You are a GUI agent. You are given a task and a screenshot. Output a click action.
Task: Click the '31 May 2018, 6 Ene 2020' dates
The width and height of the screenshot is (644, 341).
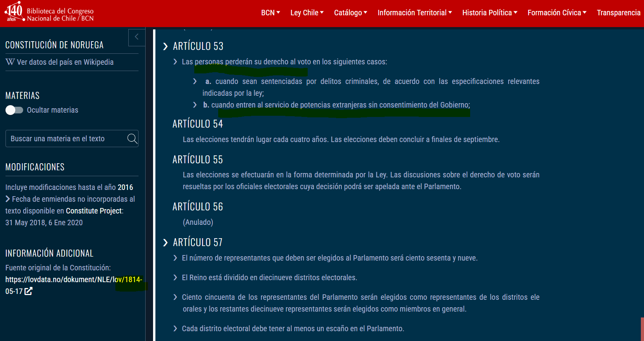(x=44, y=222)
